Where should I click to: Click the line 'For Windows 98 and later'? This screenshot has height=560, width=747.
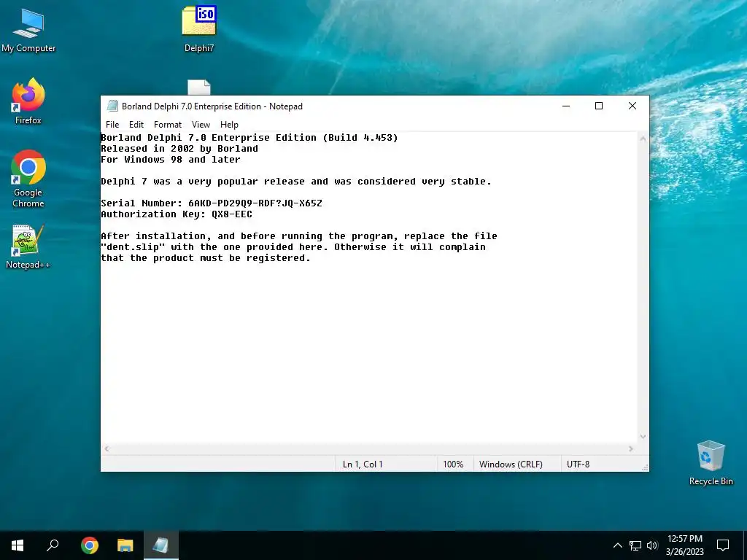pos(171,160)
